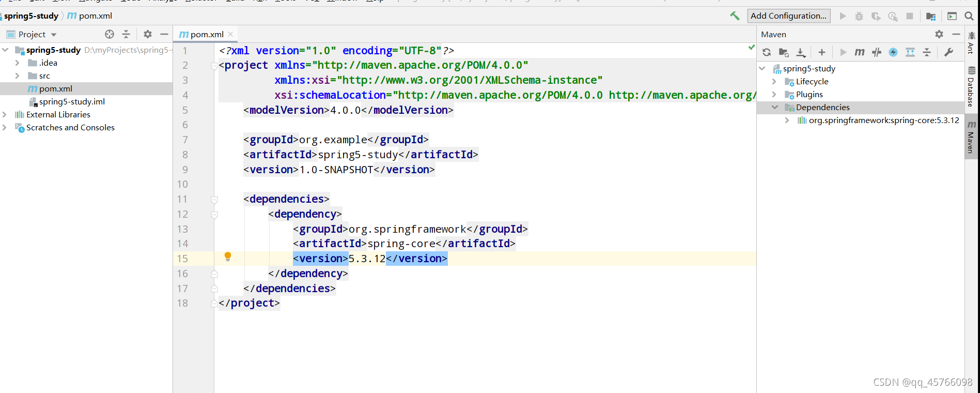Click spring5-study breadcrumb in navigation bar
This screenshot has height=393, width=980.
(x=31, y=16)
